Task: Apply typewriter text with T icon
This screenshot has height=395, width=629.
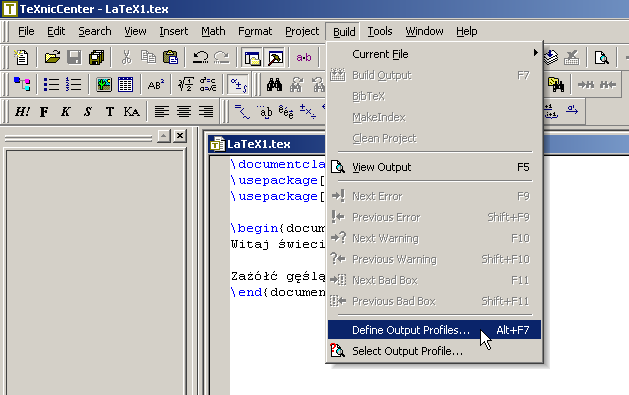Action: 110,111
